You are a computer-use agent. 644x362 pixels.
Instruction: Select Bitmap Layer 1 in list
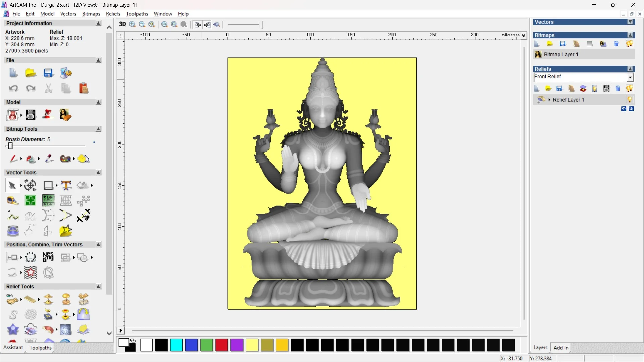pyautogui.click(x=561, y=54)
